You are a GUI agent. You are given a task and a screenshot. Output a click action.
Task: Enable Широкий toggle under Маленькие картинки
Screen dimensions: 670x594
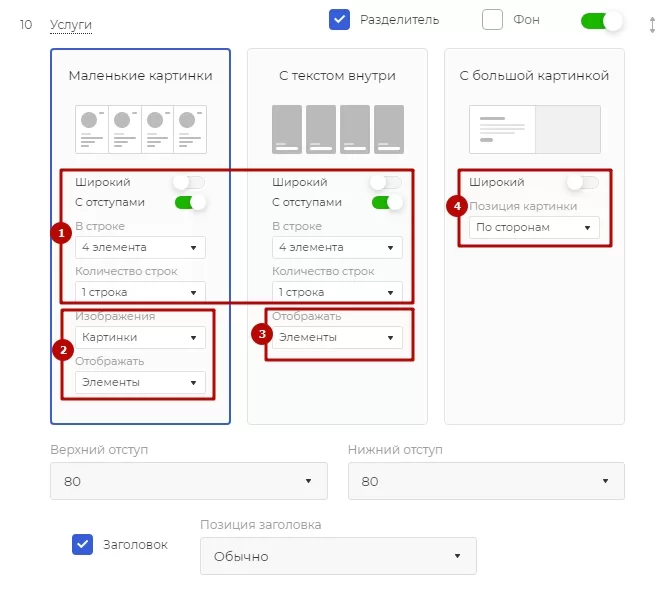point(189,182)
